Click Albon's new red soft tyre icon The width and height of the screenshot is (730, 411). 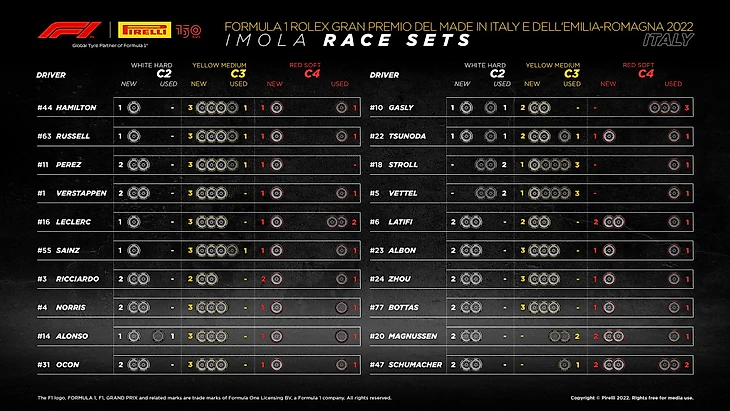pyautogui.click(x=609, y=250)
